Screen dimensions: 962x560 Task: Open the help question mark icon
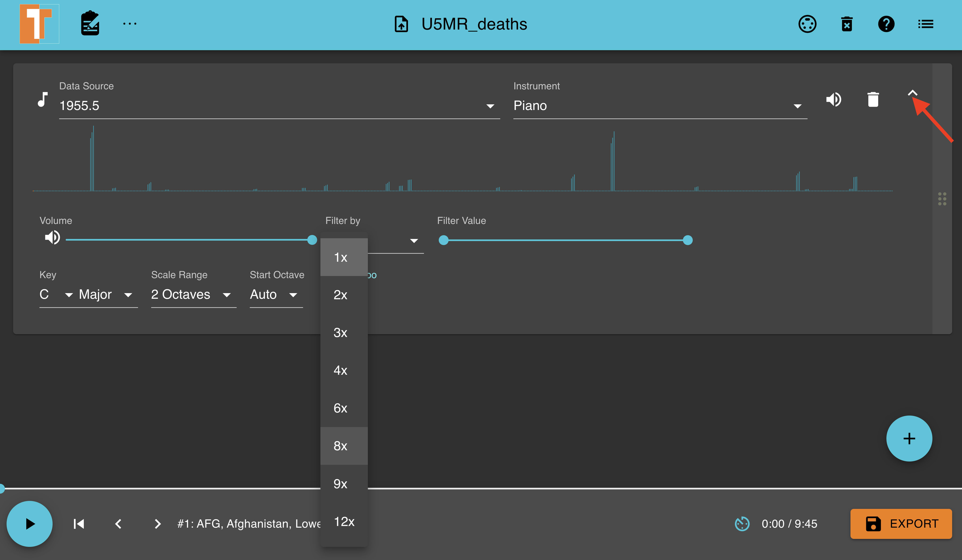click(886, 24)
